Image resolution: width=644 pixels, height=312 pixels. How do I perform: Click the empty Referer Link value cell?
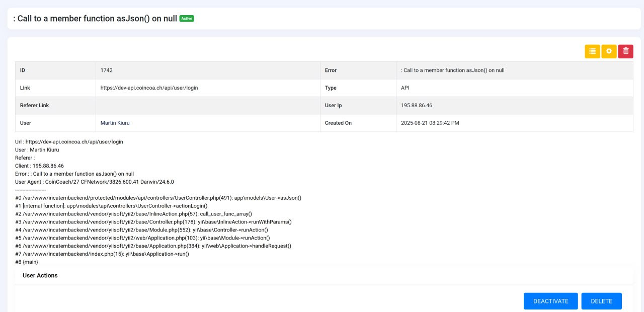coord(207,106)
